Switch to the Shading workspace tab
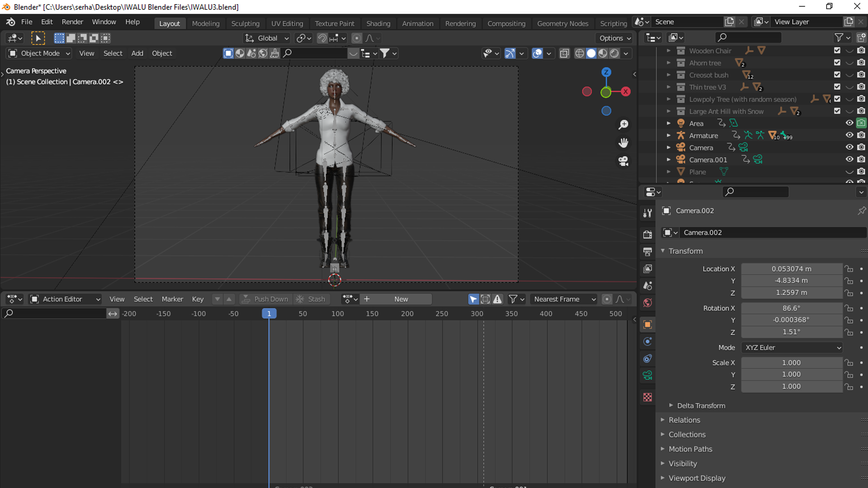 [x=378, y=23]
